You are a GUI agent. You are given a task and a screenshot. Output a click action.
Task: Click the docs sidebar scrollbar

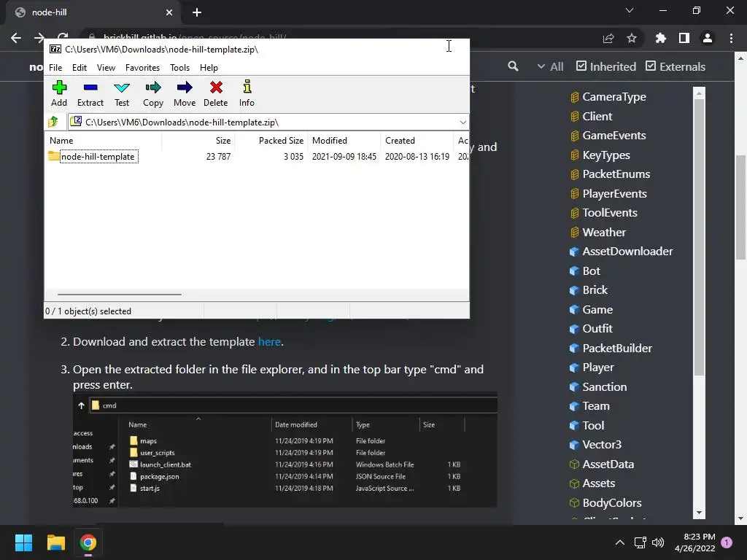[699, 237]
